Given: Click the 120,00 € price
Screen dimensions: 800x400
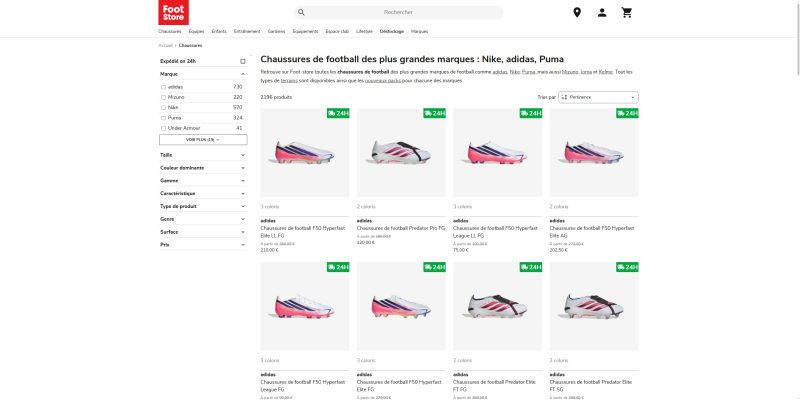Looking at the screenshot, I should click(365, 242).
